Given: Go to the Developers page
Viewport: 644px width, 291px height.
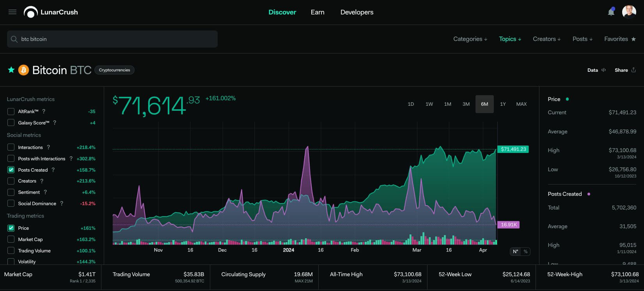Looking at the screenshot, I should click(357, 12).
